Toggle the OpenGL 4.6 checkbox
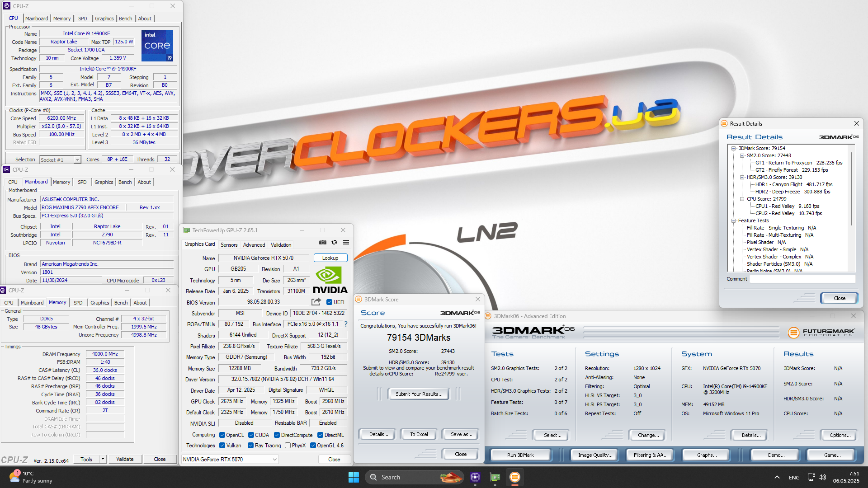 [x=313, y=446]
